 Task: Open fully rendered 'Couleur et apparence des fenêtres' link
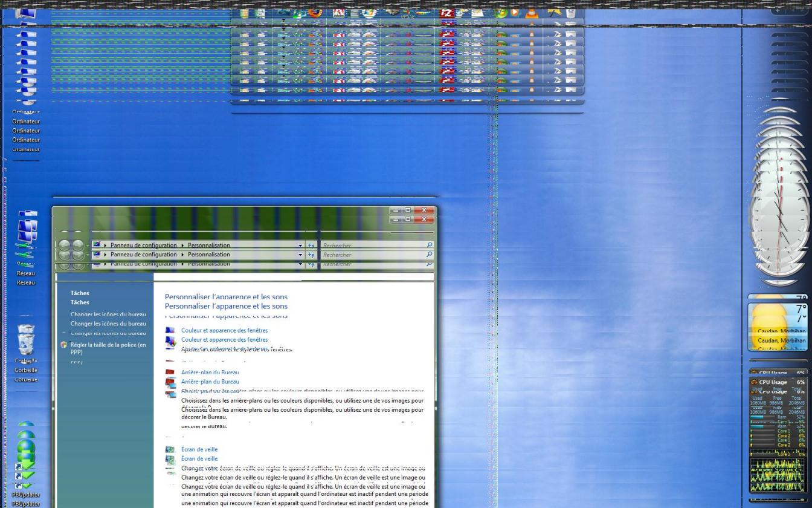(224, 340)
